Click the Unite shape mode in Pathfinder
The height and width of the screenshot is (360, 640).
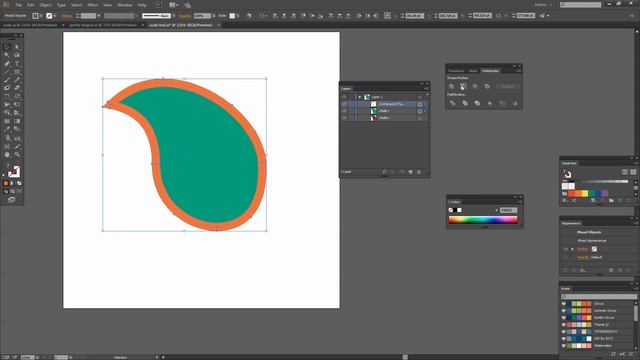[451, 86]
